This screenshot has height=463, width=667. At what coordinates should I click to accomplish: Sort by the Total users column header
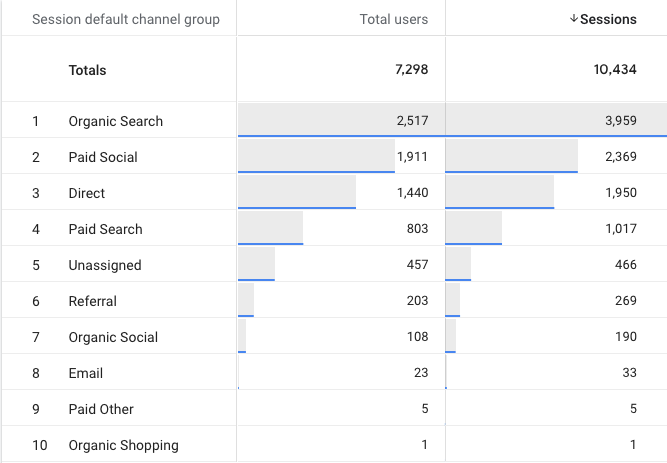click(x=393, y=20)
